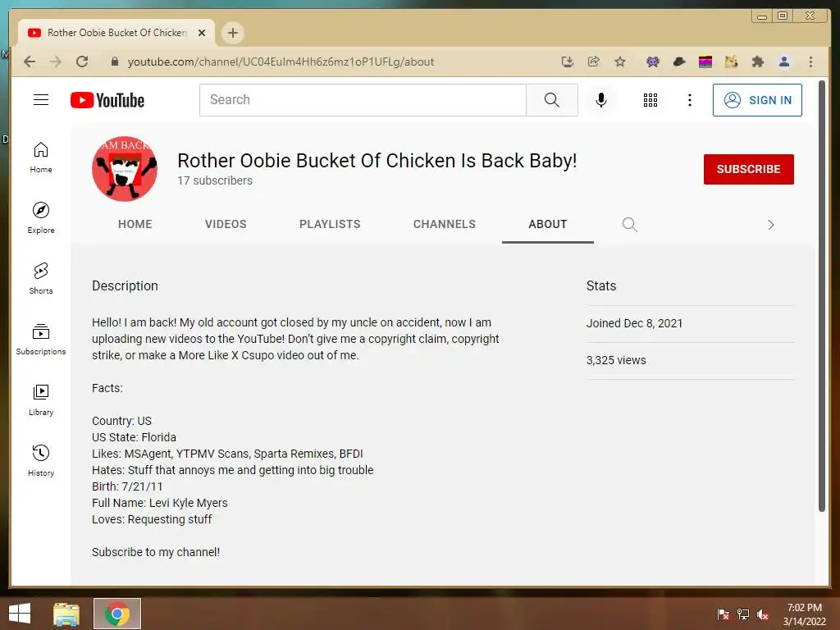Switch to the CHANNELS tab
This screenshot has height=630, width=840.
click(444, 225)
